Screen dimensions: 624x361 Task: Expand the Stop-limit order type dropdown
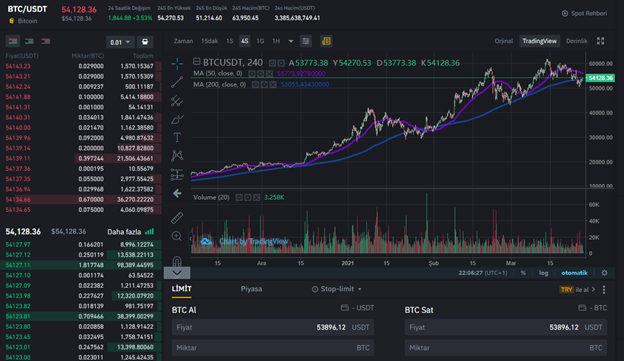(337, 289)
